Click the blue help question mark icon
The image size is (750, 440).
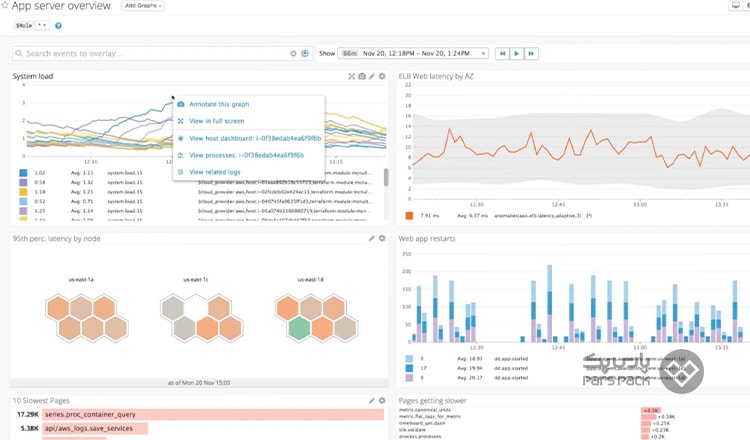coord(58,26)
